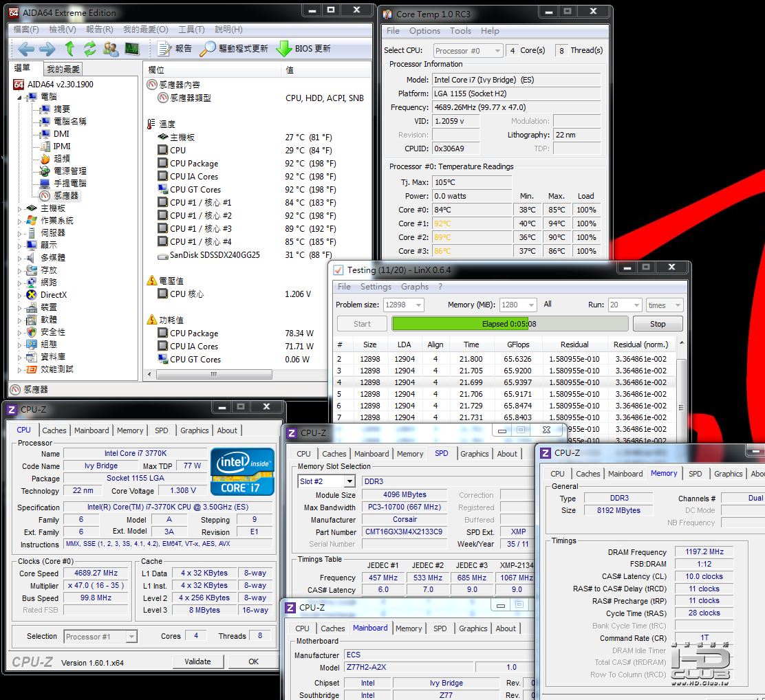This screenshot has height=700, width=765.
Task: Click the LinX elapsed progress bar
Action: [x=509, y=324]
